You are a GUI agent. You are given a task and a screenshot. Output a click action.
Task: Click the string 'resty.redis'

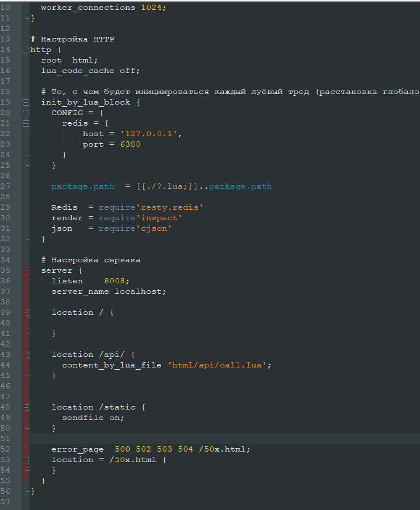click(169, 207)
